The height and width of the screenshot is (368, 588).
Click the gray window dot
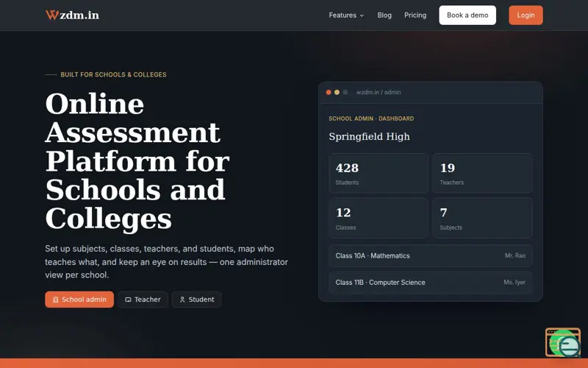pyautogui.click(x=345, y=93)
